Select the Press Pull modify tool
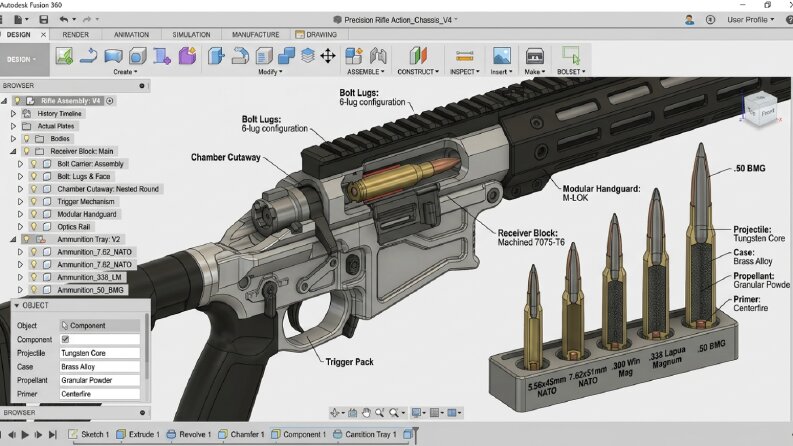 point(216,56)
